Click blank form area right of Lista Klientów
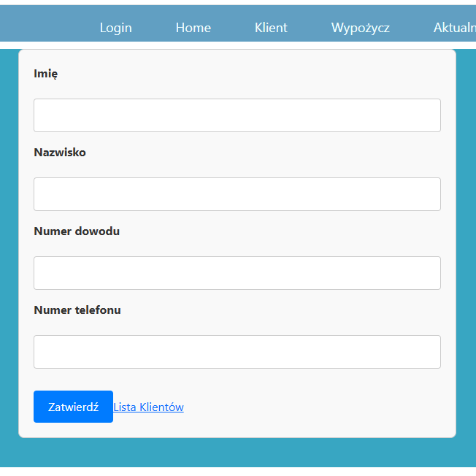Image resolution: width=476 pixels, height=476 pixels. point(314,407)
